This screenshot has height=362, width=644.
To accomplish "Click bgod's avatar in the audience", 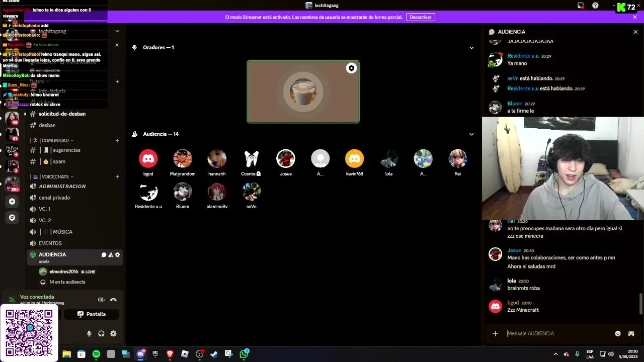I will point(148,159).
